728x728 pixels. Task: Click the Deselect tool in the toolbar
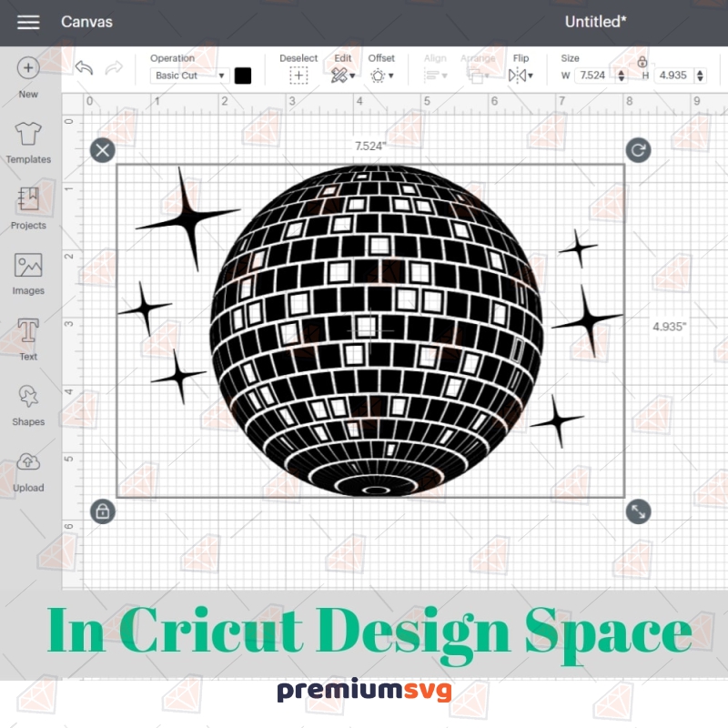(x=298, y=73)
